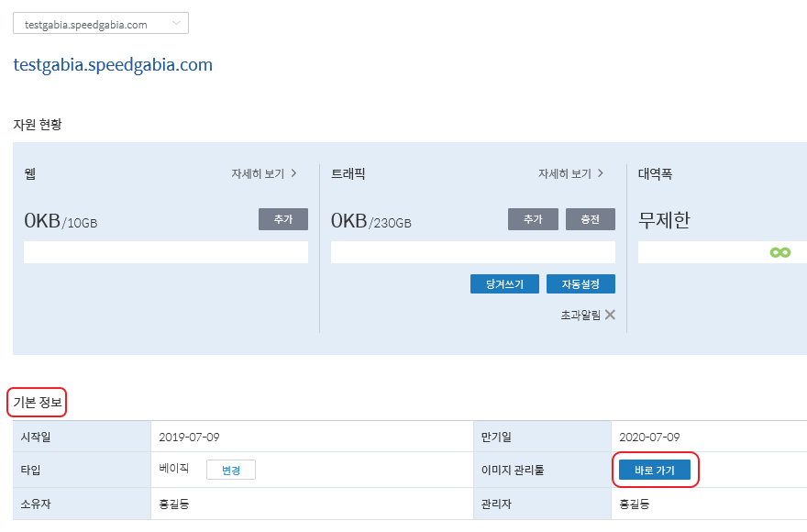Click the 기본 정보 section heading
The height and width of the screenshot is (532, 807).
(37, 403)
